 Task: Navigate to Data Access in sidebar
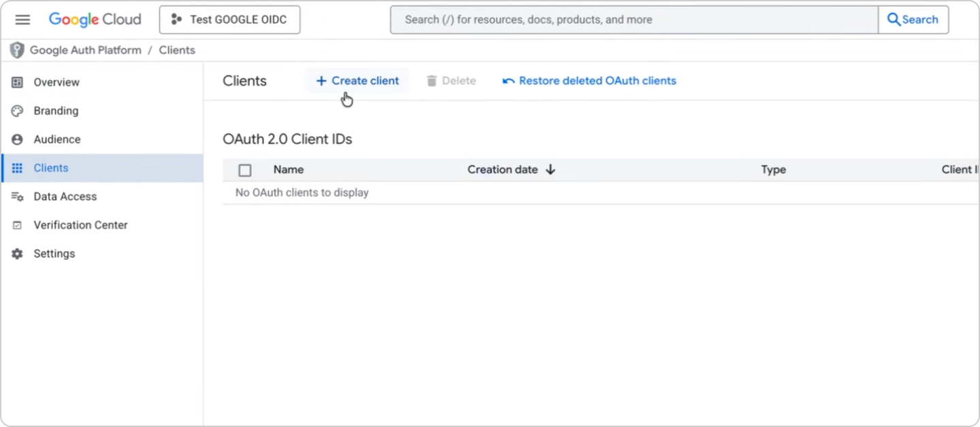click(65, 197)
